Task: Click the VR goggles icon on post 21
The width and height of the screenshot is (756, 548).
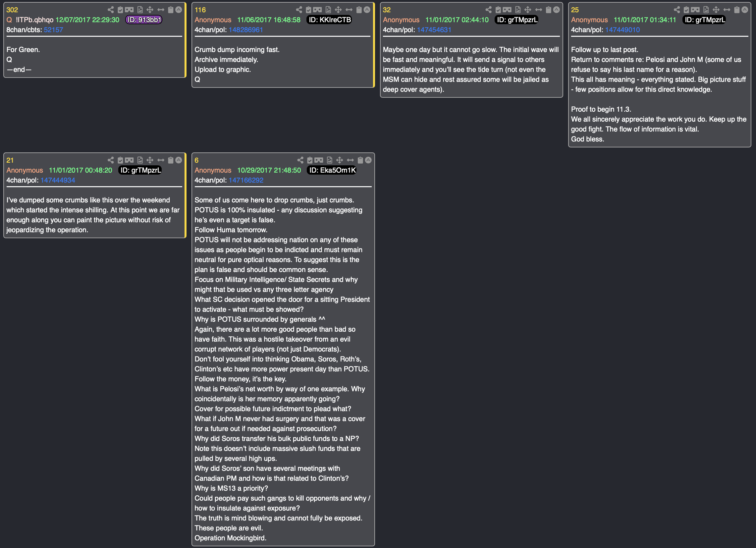Action: (x=129, y=160)
